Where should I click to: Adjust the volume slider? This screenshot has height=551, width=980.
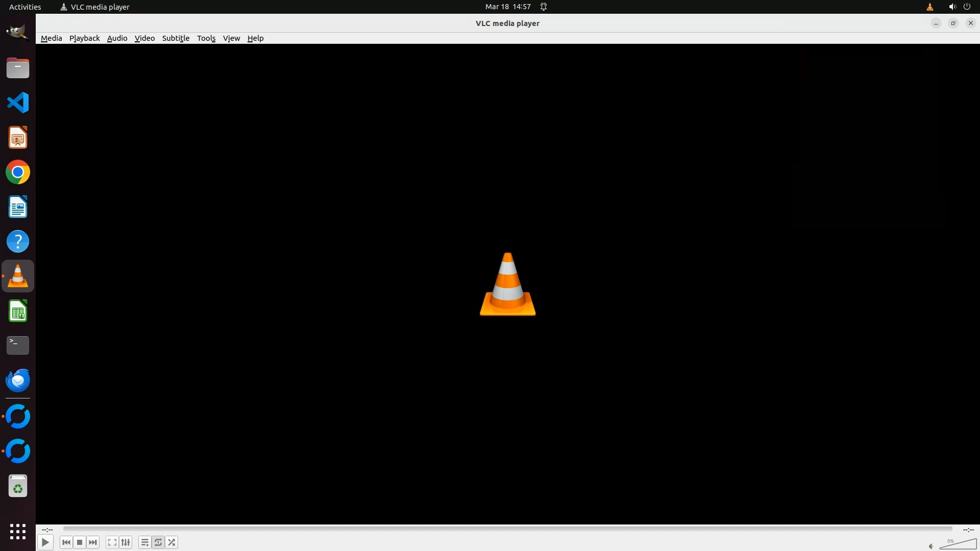point(958,544)
